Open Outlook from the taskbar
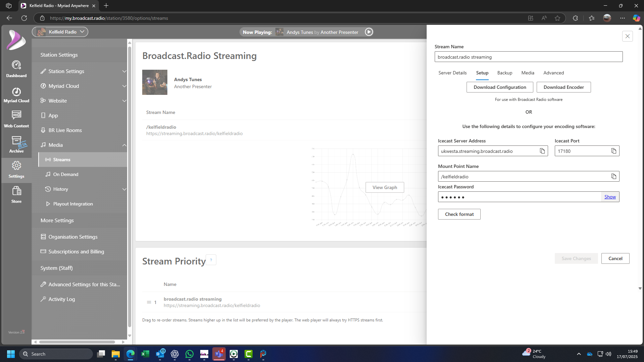Viewport: 644px width, 362px height. pos(160,354)
